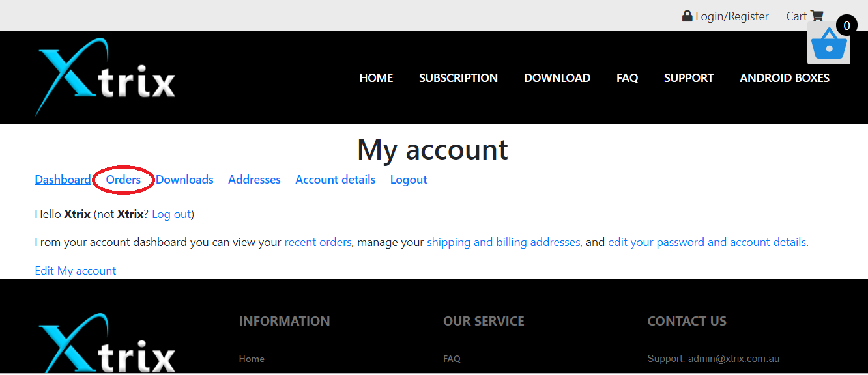Click the Edit My account link
This screenshot has width=868, height=375.
(75, 271)
